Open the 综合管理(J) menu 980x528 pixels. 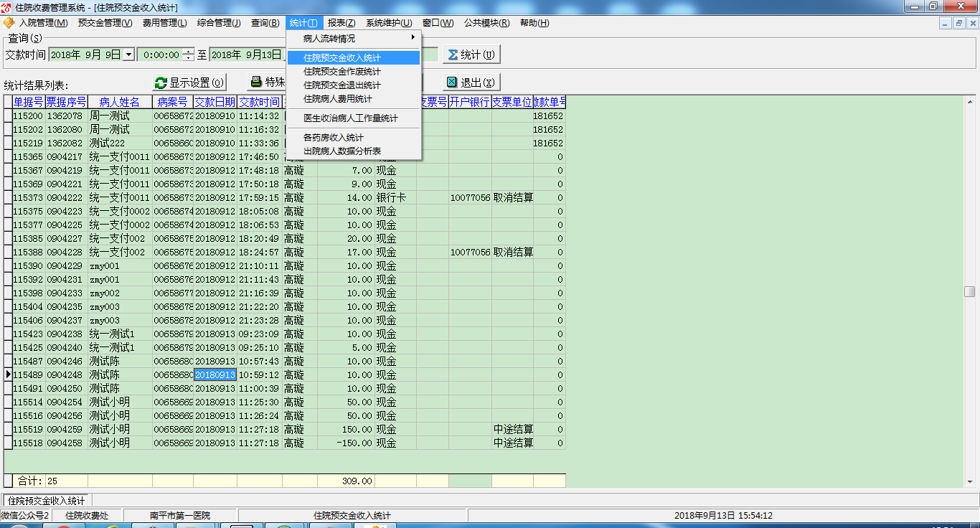tap(219, 23)
